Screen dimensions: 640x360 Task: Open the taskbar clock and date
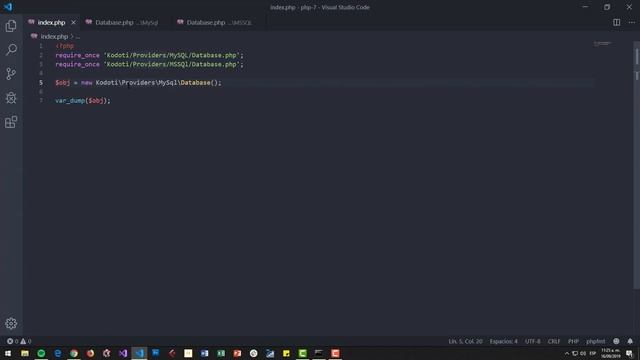pyautogui.click(x=610, y=353)
